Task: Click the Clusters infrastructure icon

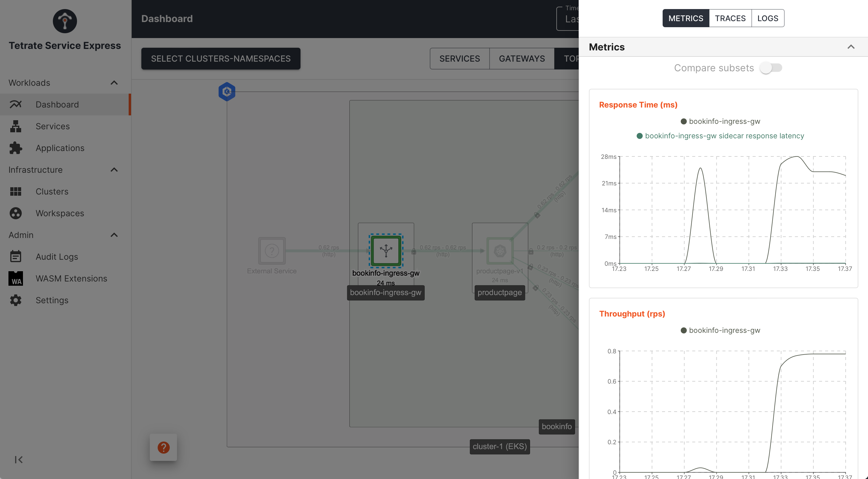Action: pos(16,191)
